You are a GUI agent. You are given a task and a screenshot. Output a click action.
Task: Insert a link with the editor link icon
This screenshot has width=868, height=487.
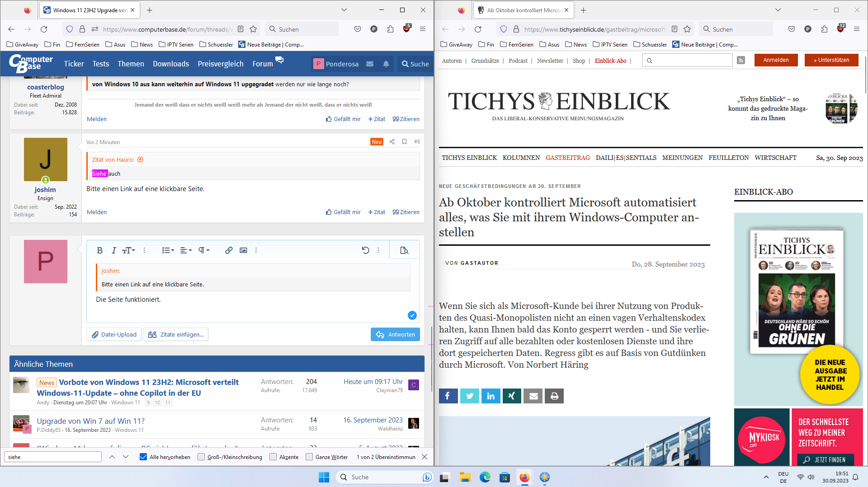point(229,250)
